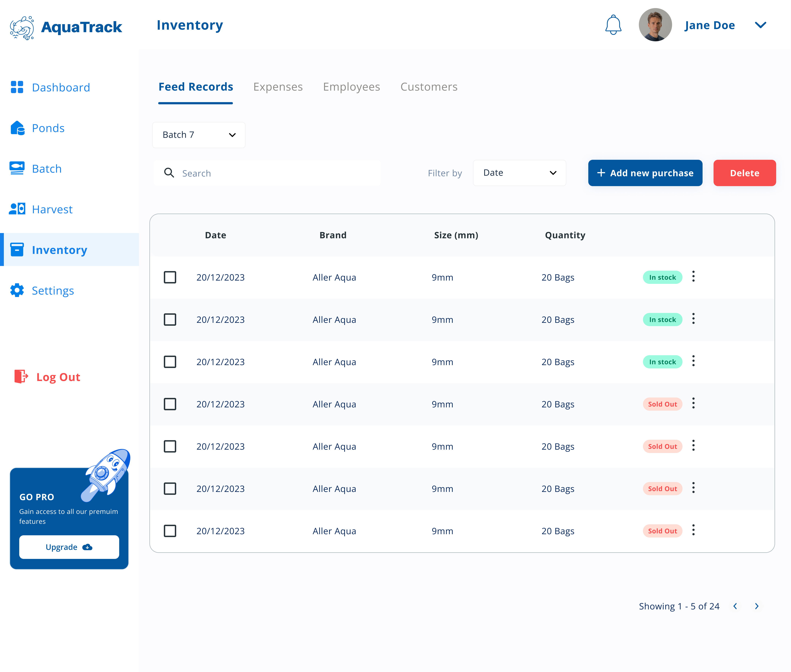Select the last row checkbox

[170, 531]
